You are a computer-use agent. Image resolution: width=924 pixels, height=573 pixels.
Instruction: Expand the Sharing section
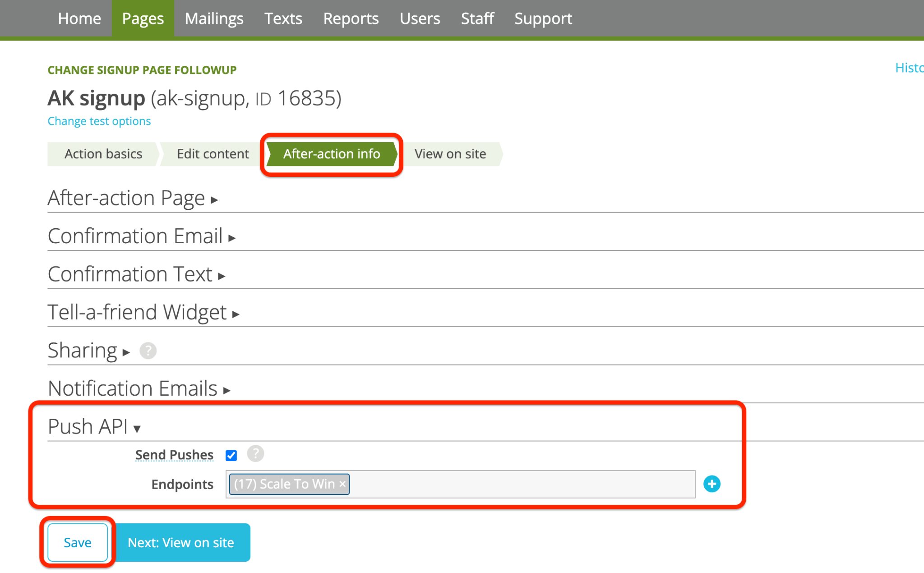tap(89, 350)
